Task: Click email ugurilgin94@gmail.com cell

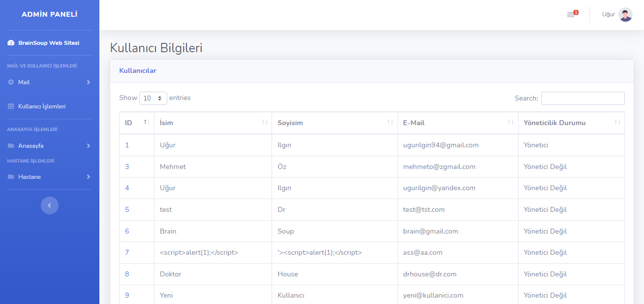Action: point(458,145)
